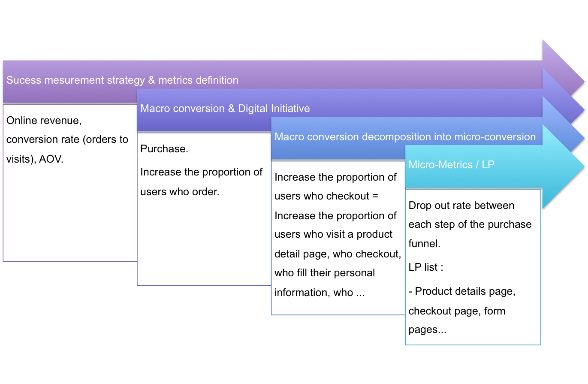Image resolution: width=588 pixels, height=384 pixels.
Task: Click the 'pages...' text in last box
Action: (428, 330)
